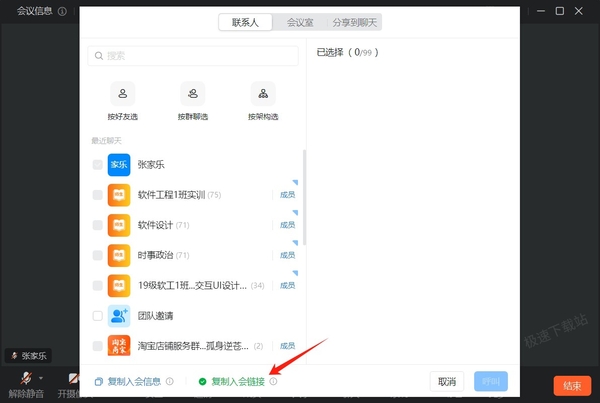The height and width of the screenshot is (403, 600).
Task: Click 解除静音 microphone icon
Action: click(26, 378)
